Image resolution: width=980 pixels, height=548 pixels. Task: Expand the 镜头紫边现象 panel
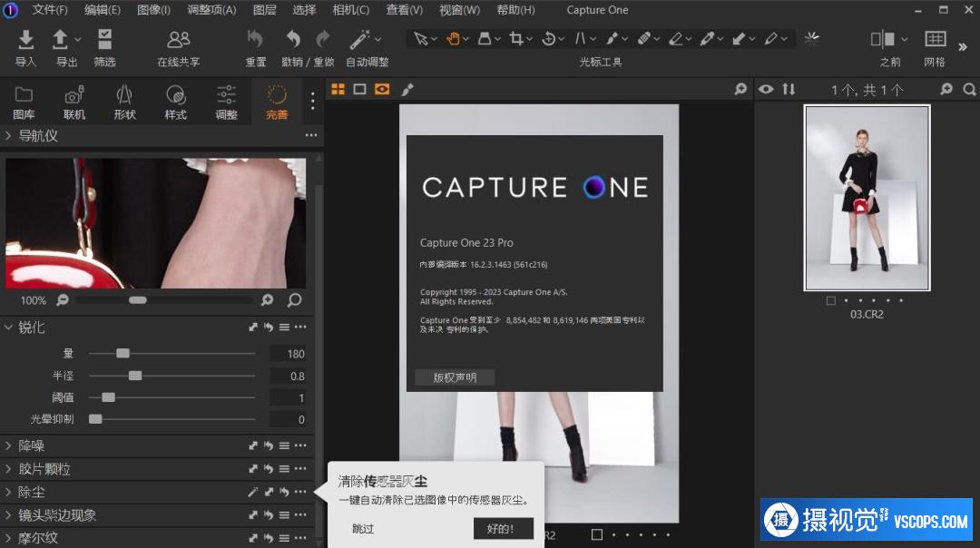tap(8, 514)
